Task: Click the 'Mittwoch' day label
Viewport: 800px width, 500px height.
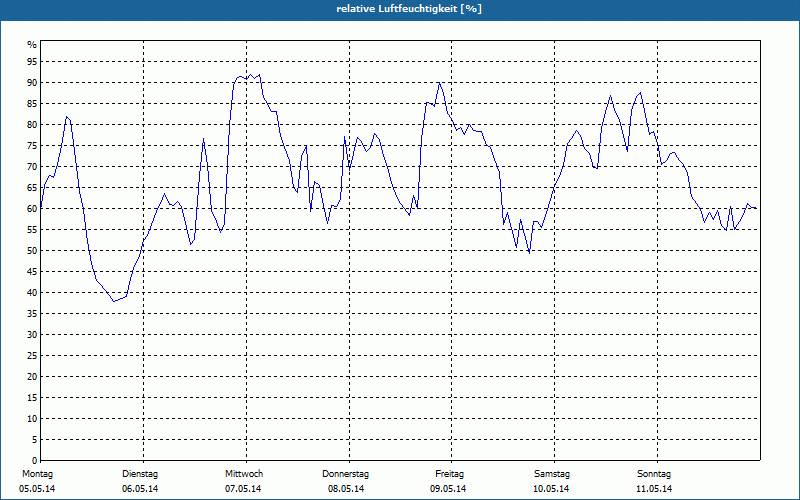Action: [x=244, y=474]
